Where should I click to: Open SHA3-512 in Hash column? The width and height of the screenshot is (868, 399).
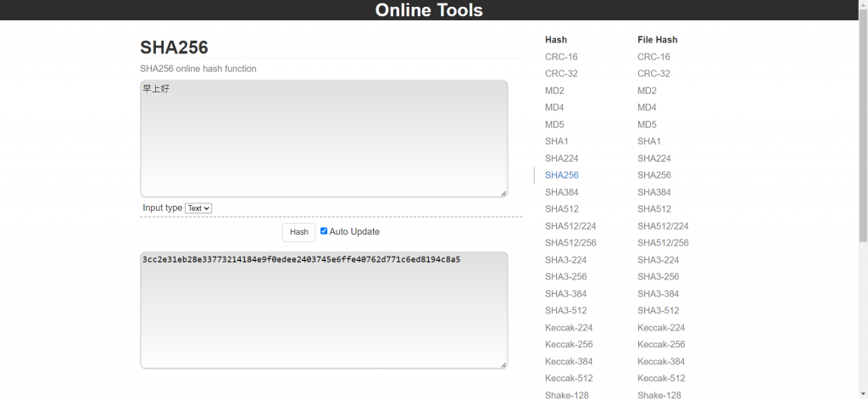pyautogui.click(x=565, y=310)
